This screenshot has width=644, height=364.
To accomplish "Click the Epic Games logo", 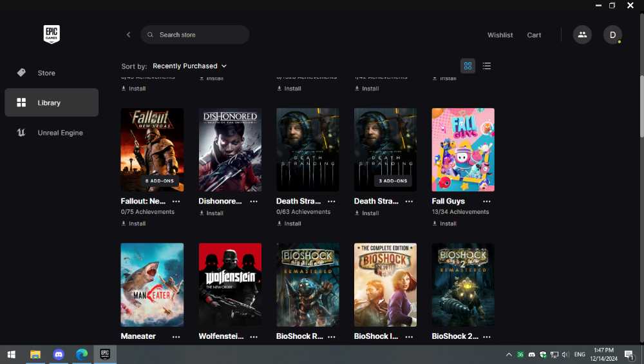I will click(52, 34).
